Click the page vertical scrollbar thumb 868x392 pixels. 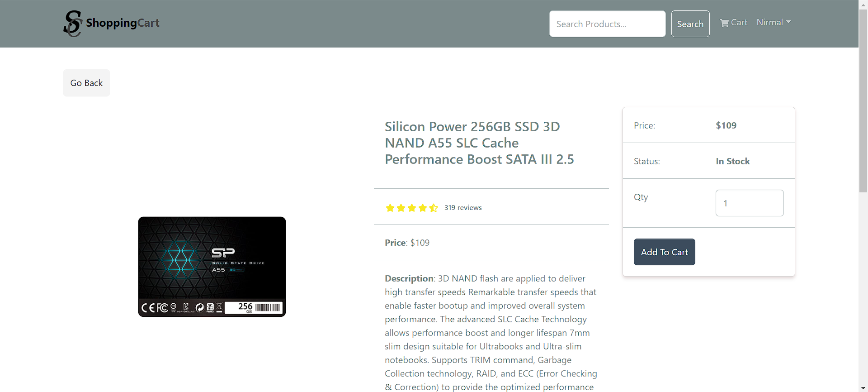(x=863, y=100)
